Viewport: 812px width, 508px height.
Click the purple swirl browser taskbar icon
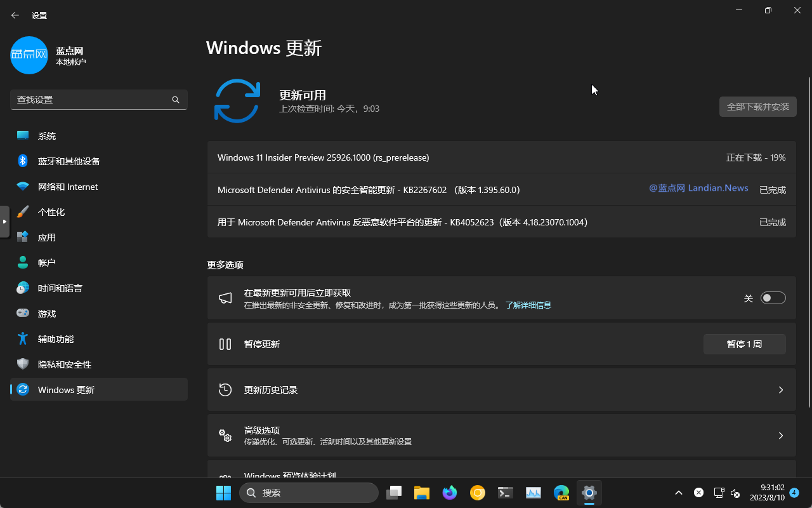point(450,493)
